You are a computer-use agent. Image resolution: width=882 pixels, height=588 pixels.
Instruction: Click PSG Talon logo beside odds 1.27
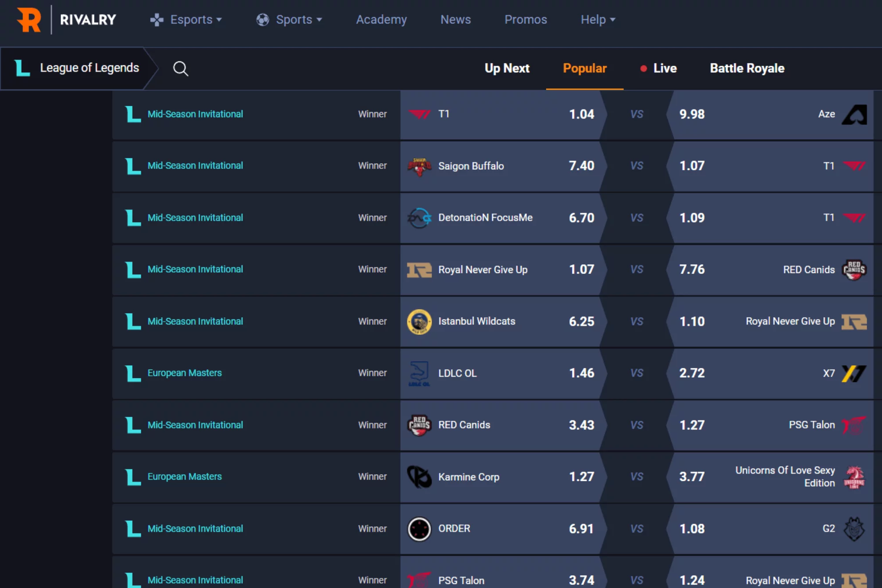tap(854, 425)
